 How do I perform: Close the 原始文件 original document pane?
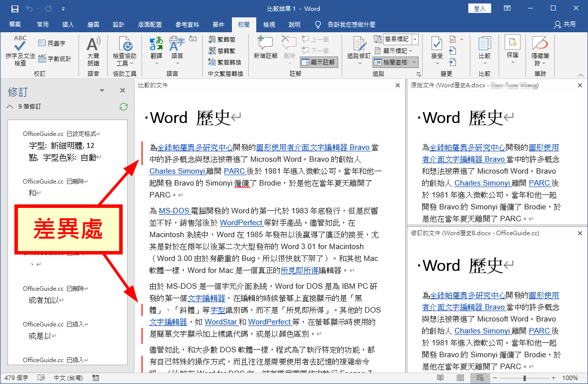pos(580,85)
